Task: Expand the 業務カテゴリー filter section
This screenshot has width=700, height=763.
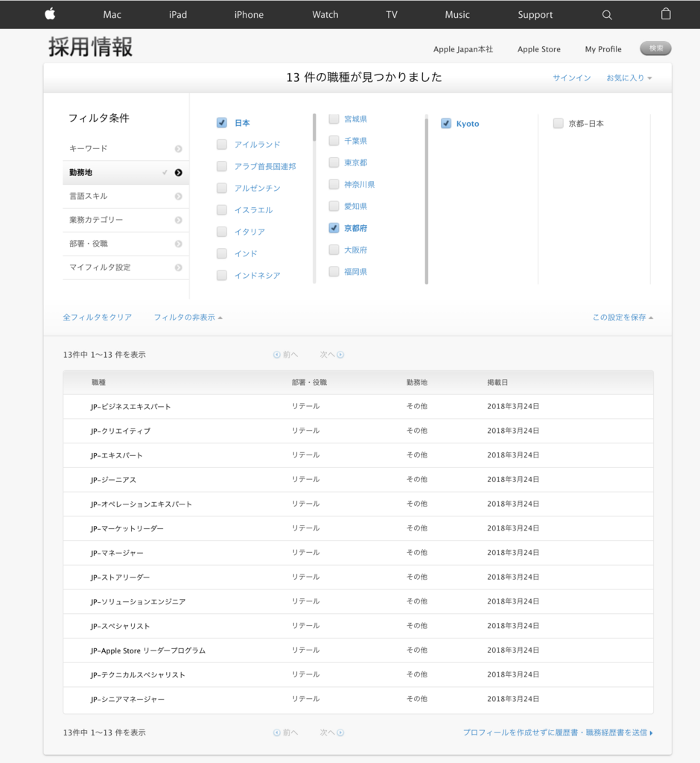Action: (126, 221)
